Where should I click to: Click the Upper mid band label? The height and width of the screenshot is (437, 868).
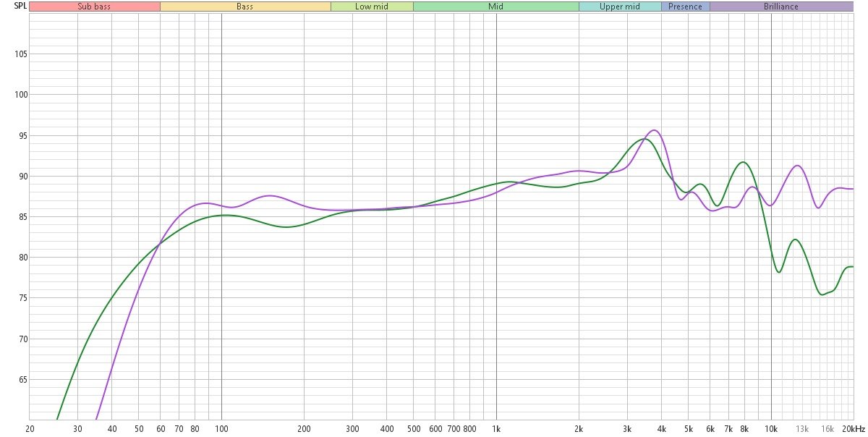620,7
